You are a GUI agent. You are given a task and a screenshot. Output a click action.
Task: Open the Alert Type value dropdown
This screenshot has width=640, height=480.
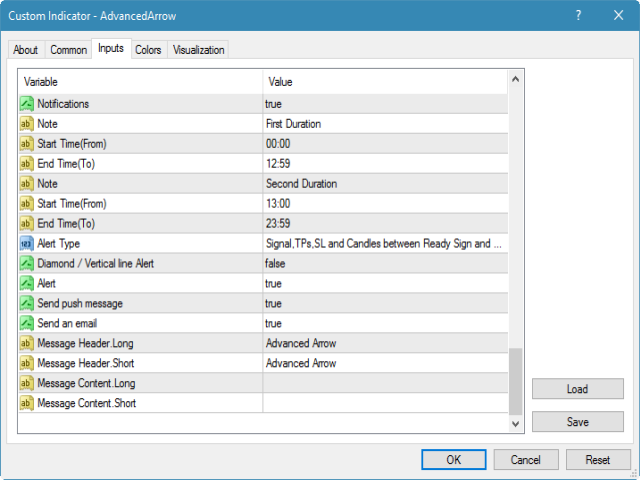[385, 244]
